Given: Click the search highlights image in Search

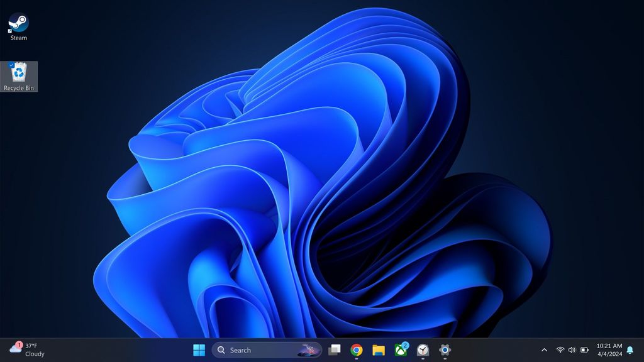Looking at the screenshot, I should [309, 349].
